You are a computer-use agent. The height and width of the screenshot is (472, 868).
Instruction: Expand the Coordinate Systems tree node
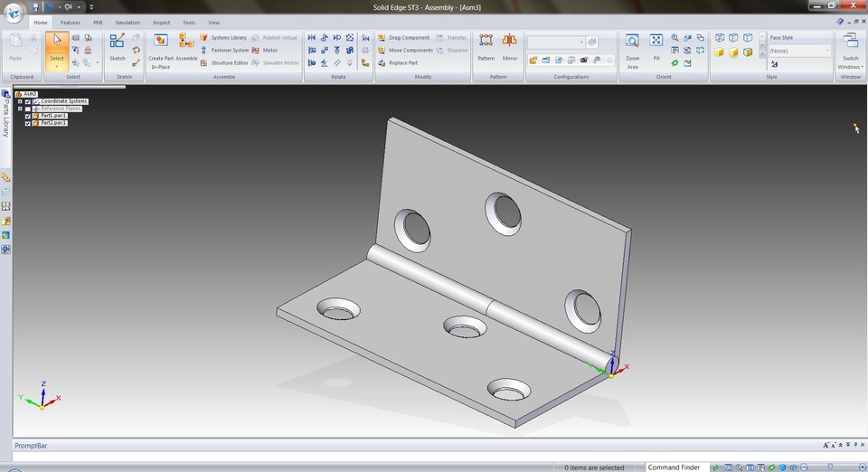click(20, 102)
